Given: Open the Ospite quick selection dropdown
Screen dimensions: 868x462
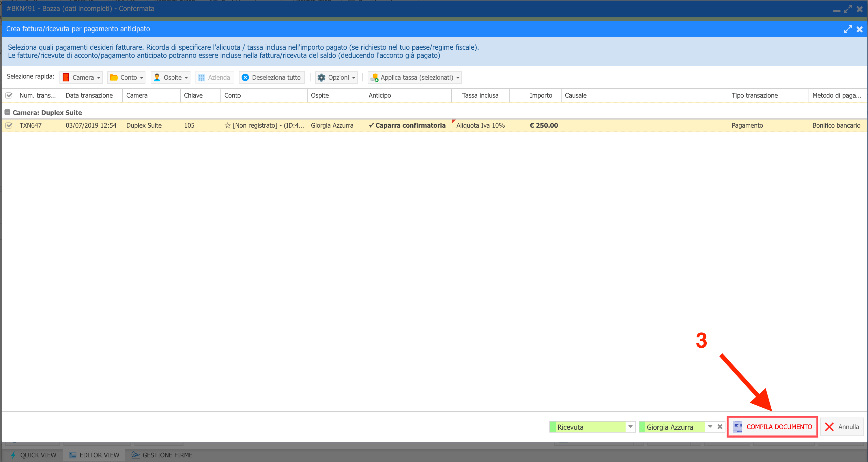Looking at the screenshot, I should pyautogui.click(x=171, y=78).
